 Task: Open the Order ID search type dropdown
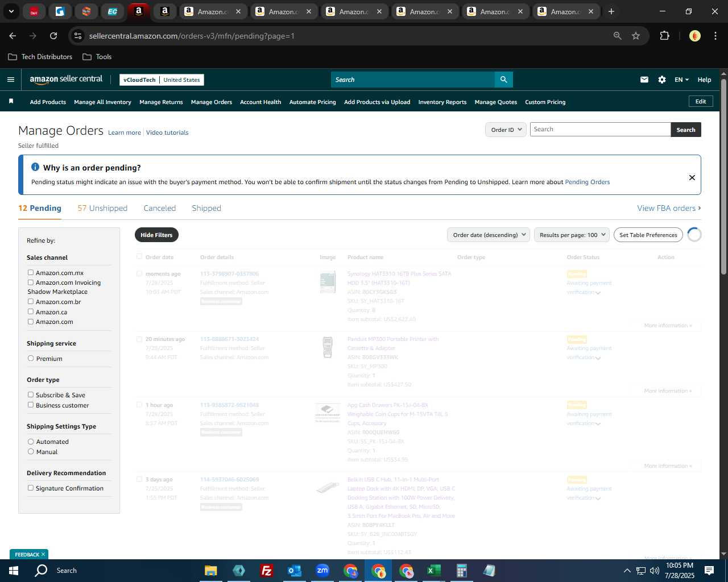pyautogui.click(x=506, y=130)
